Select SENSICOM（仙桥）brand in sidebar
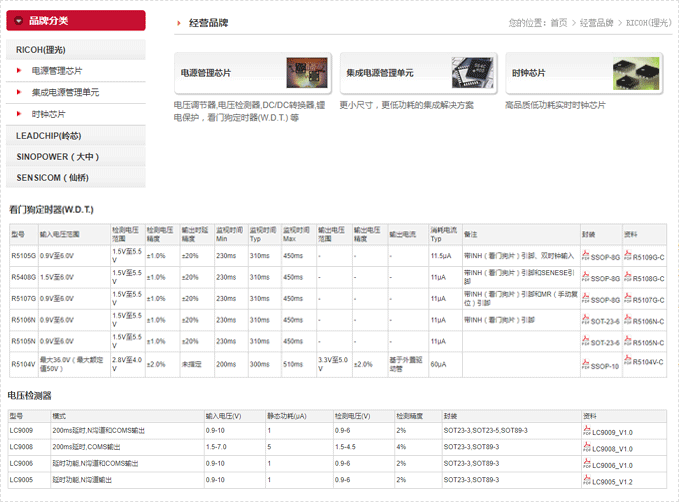Viewport: 679px width, 502px height. pyautogui.click(x=76, y=178)
